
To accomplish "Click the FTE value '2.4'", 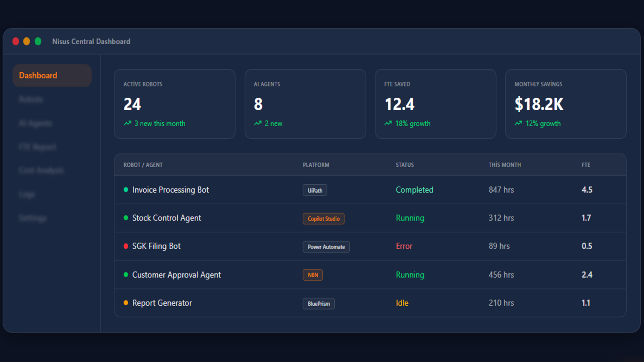I will 587,275.
